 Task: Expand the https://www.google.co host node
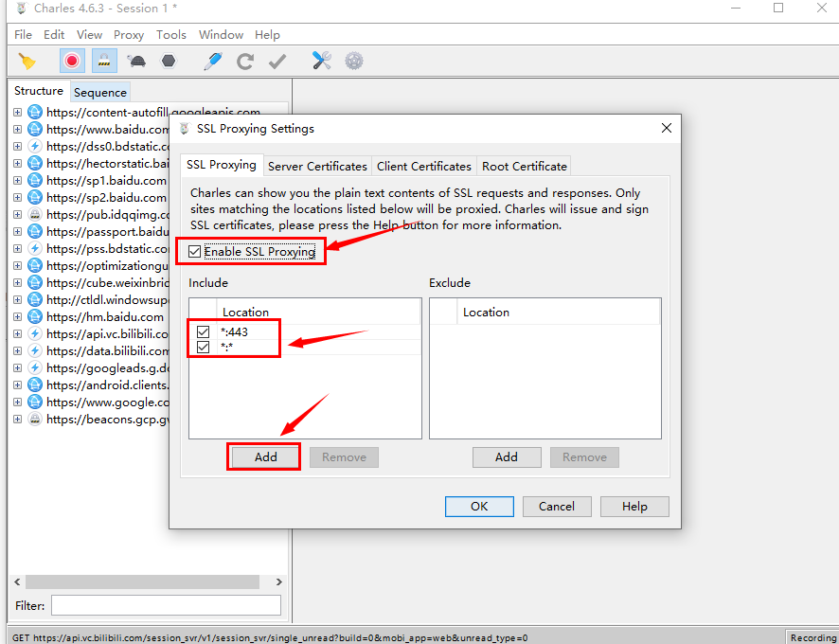point(18,402)
